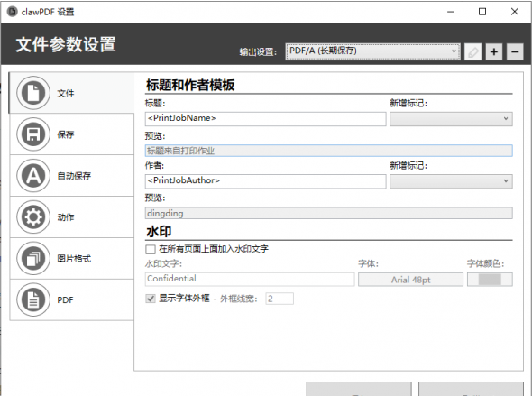
Task: Click the pencil rename profile icon
Action: (473, 52)
